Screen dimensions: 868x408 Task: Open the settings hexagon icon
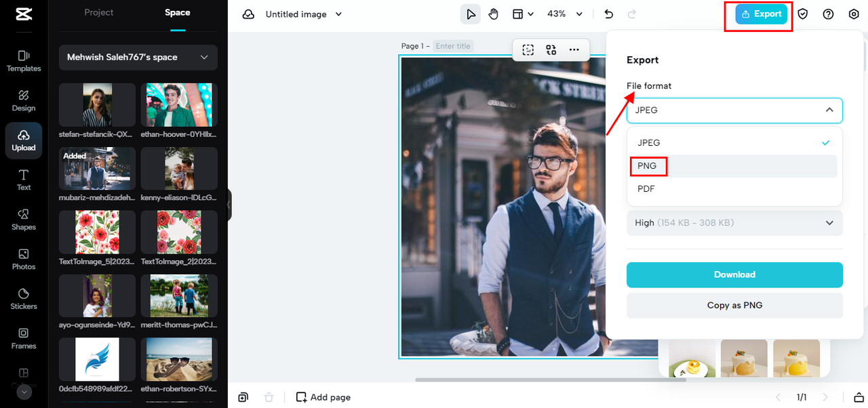854,14
